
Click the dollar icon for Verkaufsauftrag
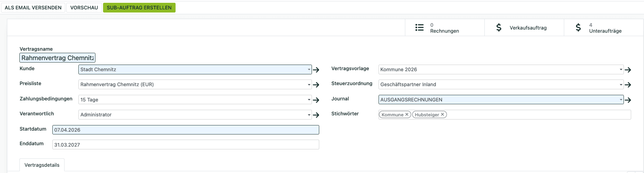click(499, 27)
